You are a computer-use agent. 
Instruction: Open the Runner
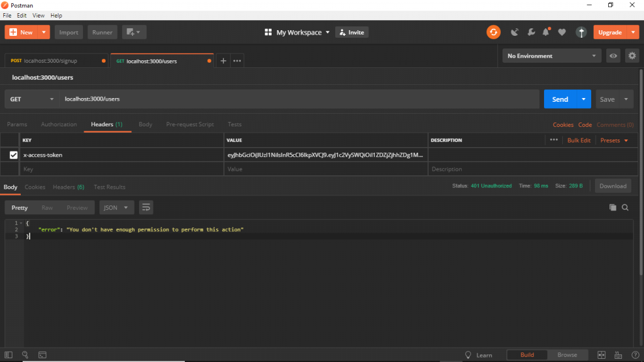[x=103, y=32]
